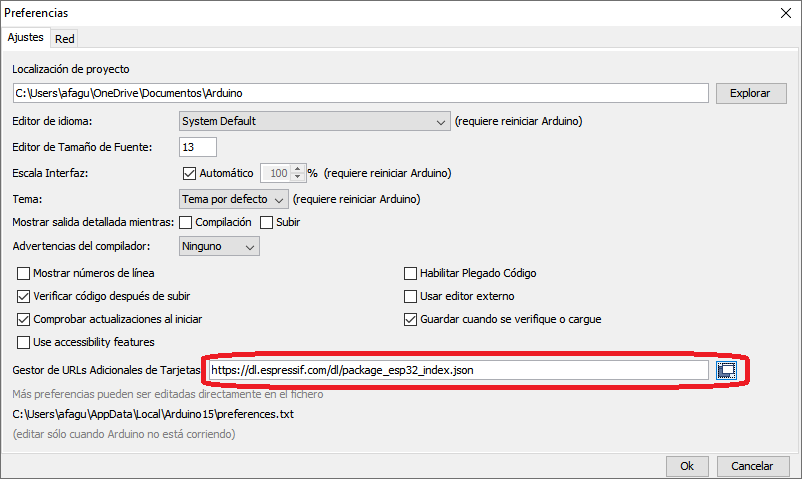Click the font size field showing 13
Screen dimensions: 802x479
(x=198, y=147)
